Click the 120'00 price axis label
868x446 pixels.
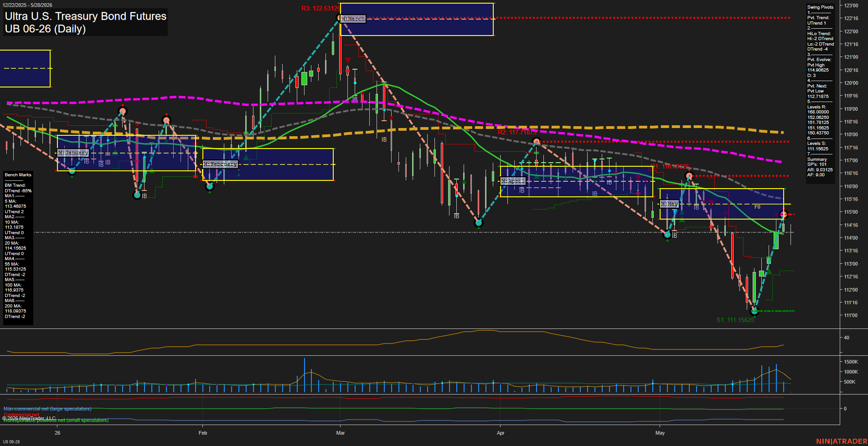click(x=851, y=83)
